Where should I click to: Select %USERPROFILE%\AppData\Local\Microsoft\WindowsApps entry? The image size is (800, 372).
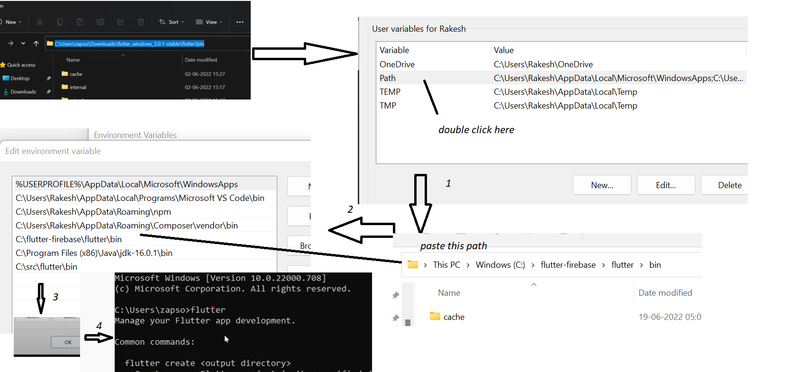click(145, 184)
